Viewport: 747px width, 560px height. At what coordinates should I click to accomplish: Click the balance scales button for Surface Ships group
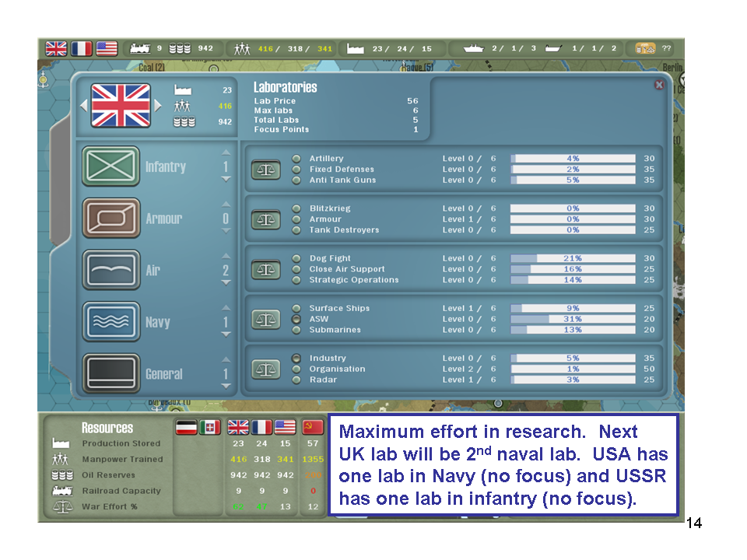266,319
